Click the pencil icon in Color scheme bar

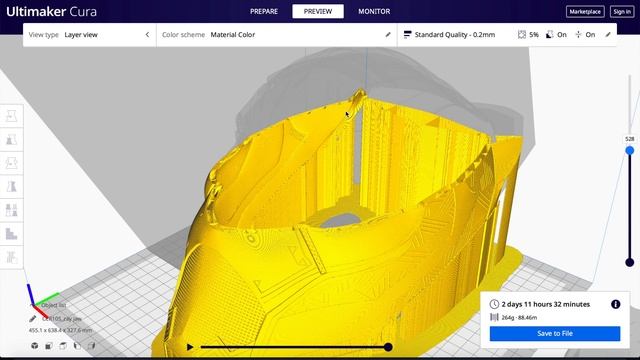pyautogui.click(x=388, y=35)
